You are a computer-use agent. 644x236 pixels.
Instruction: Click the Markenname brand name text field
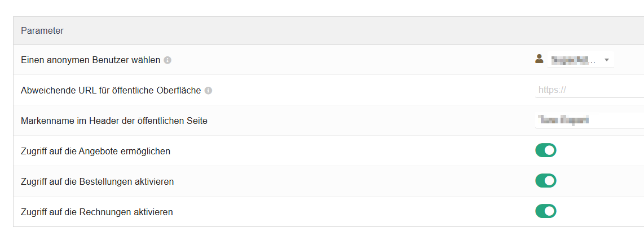586,120
